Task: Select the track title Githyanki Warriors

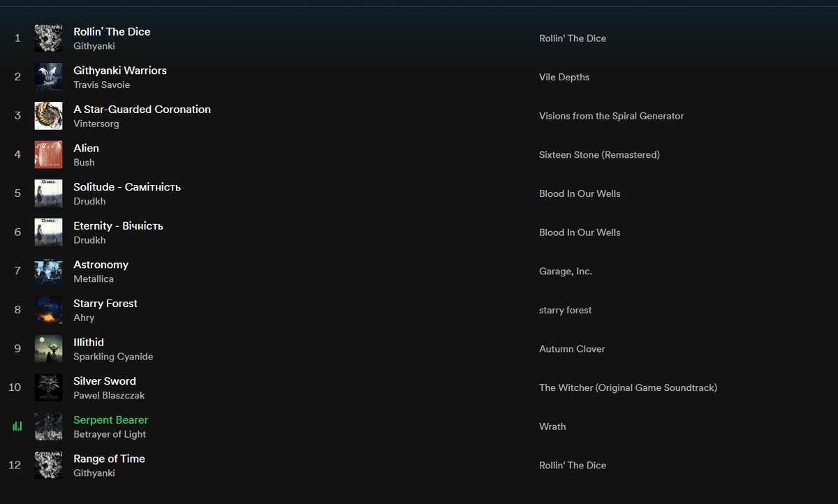Action: click(120, 71)
